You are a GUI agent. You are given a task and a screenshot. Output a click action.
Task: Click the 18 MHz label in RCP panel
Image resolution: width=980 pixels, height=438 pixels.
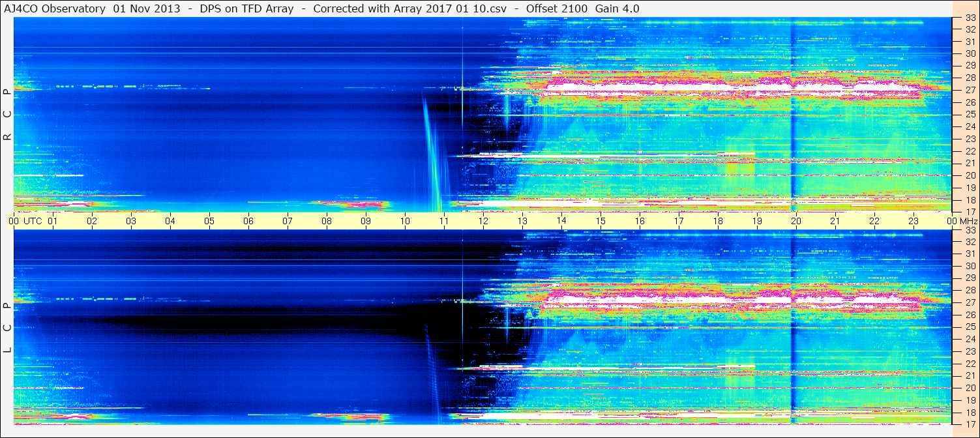[970, 199]
